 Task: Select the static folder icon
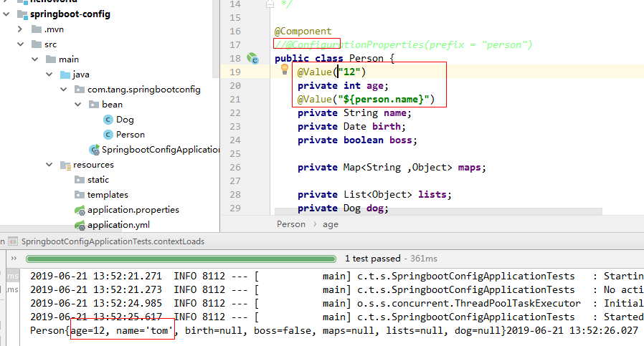(80, 180)
